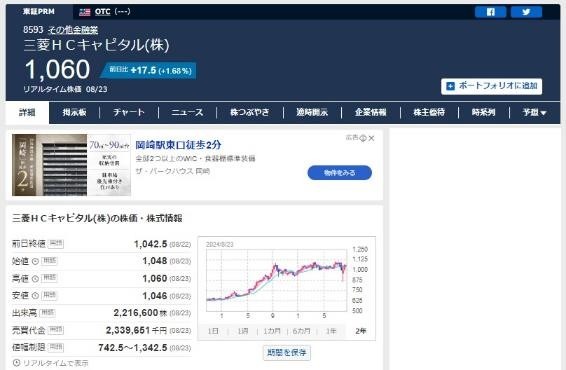Open the チャート tab
566x370 pixels.
(129, 112)
